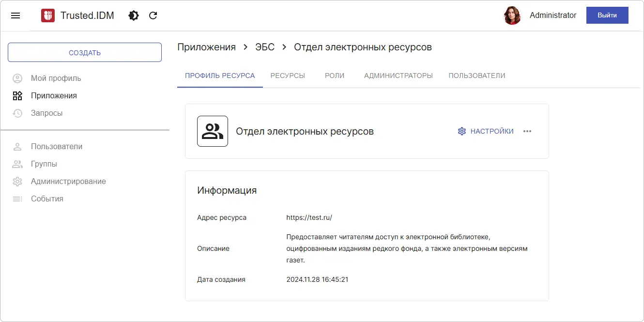Open the https://test.ru/ resource link
The height and width of the screenshot is (322, 644).
(309, 217)
